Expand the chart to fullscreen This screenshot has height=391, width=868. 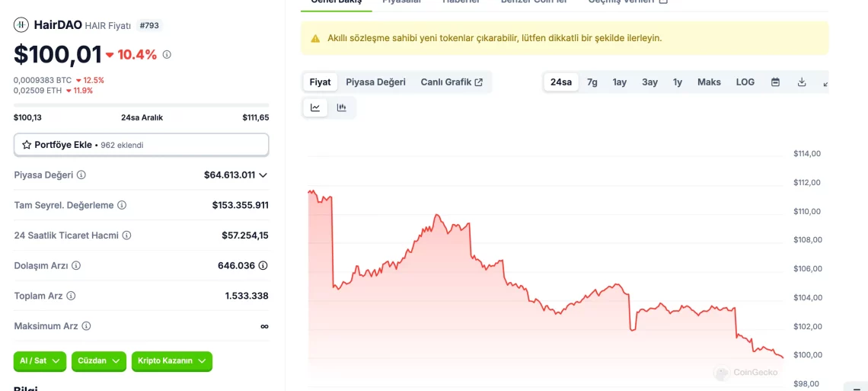(x=825, y=82)
